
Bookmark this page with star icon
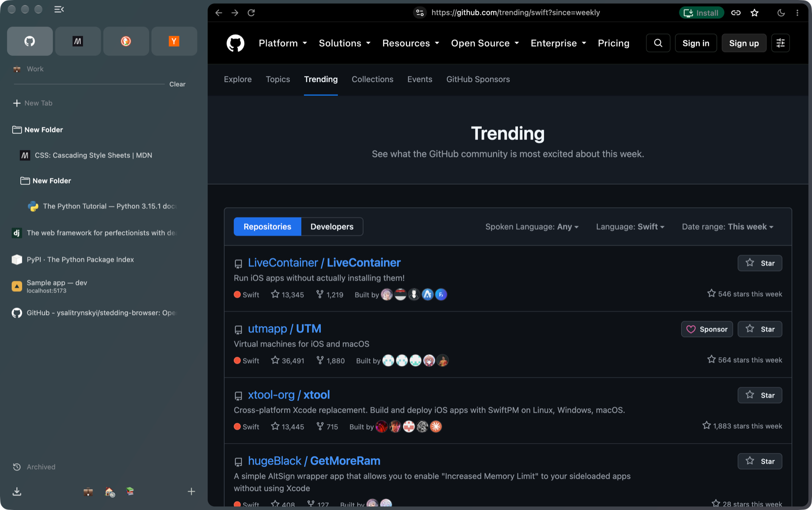tap(755, 13)
